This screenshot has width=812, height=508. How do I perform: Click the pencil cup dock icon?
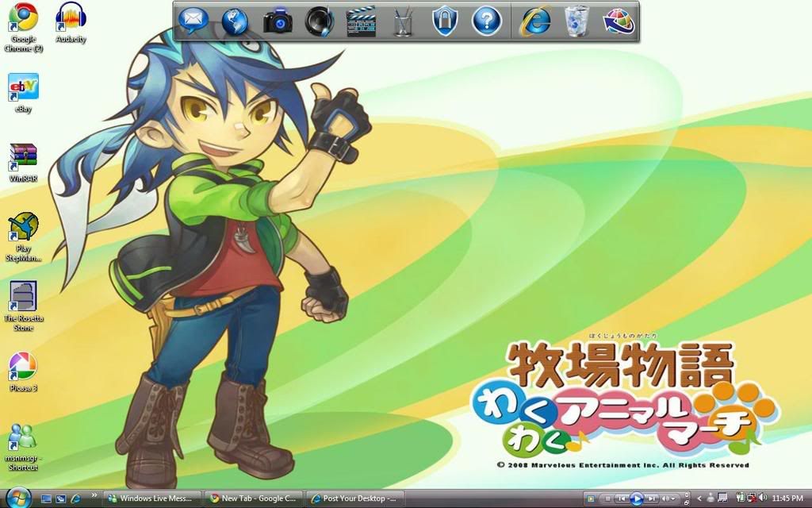(403, 21)
